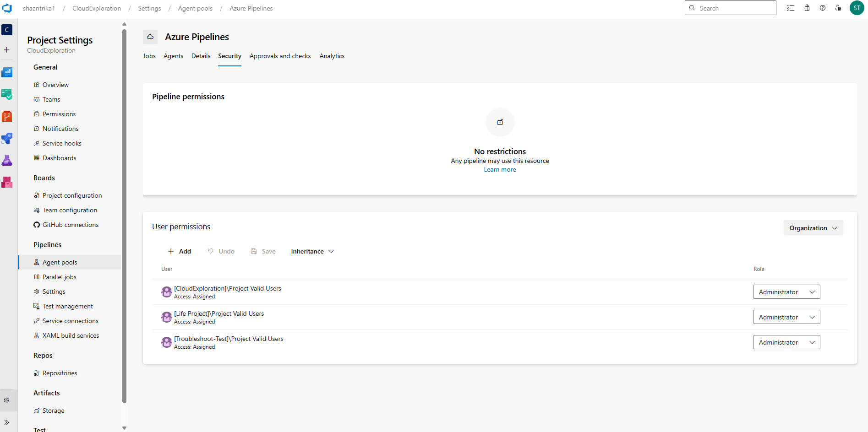Follow the Learn more link

pyautogui.click(x=500, y=169)
